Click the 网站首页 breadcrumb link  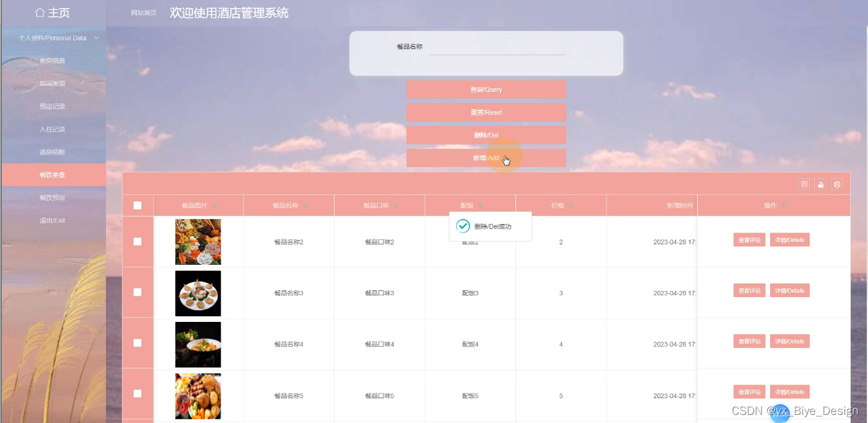[x=144, y=13]
